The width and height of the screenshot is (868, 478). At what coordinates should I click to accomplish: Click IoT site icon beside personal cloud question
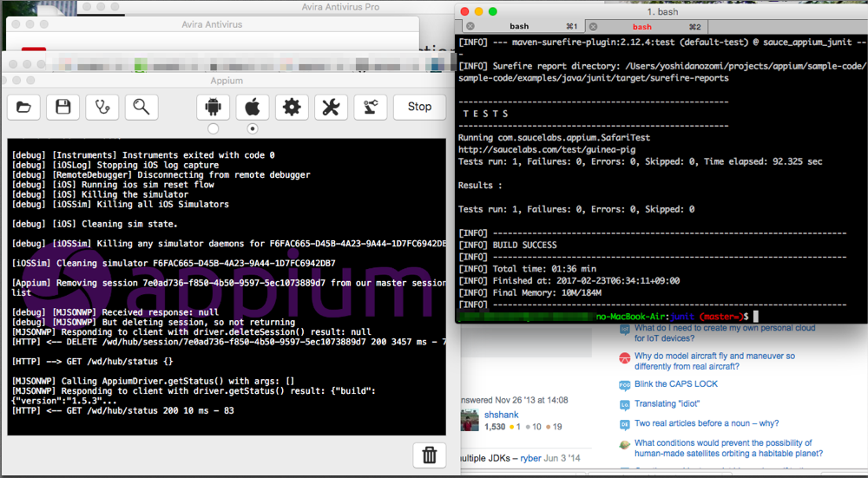click(x=624, y=330)
